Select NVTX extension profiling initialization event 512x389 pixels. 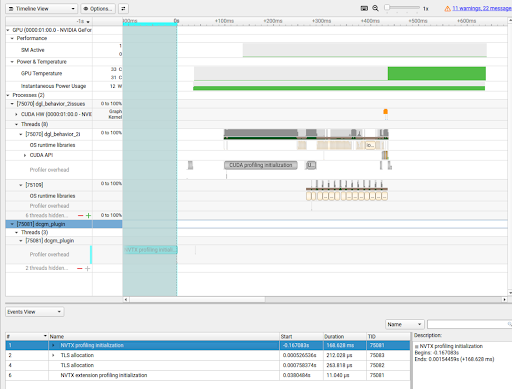[208, 375]
